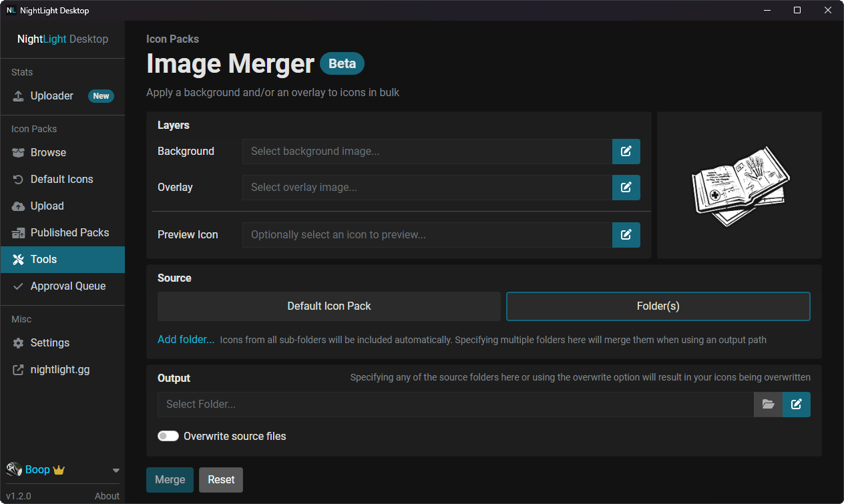Edit the Background image via pencil icon
This screenshot has width=844, height=504.
(x=626, y=152)
